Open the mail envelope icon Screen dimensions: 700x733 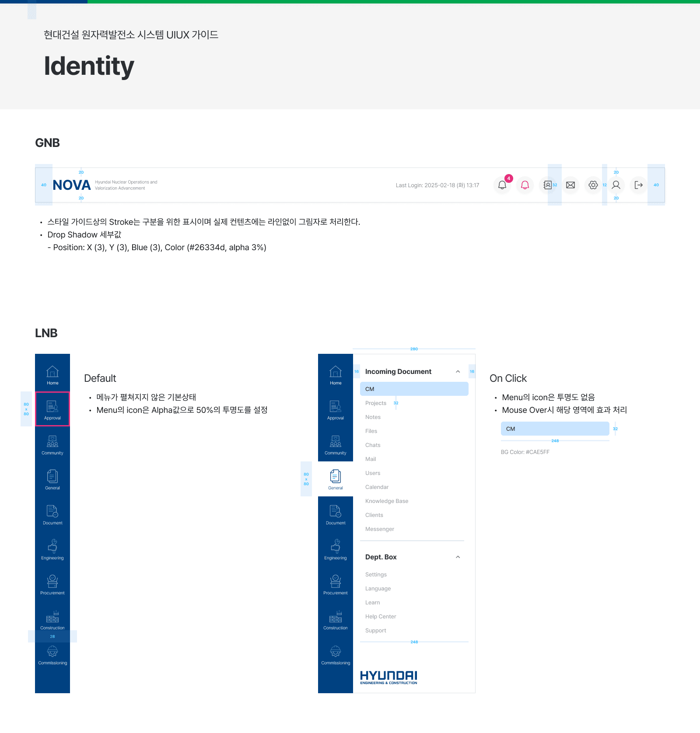570,185
